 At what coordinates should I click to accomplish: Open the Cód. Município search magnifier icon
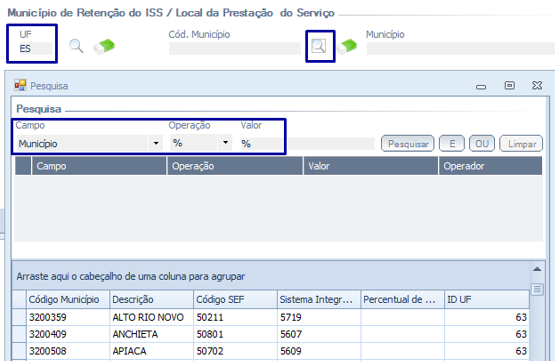(x=319, y=46)
